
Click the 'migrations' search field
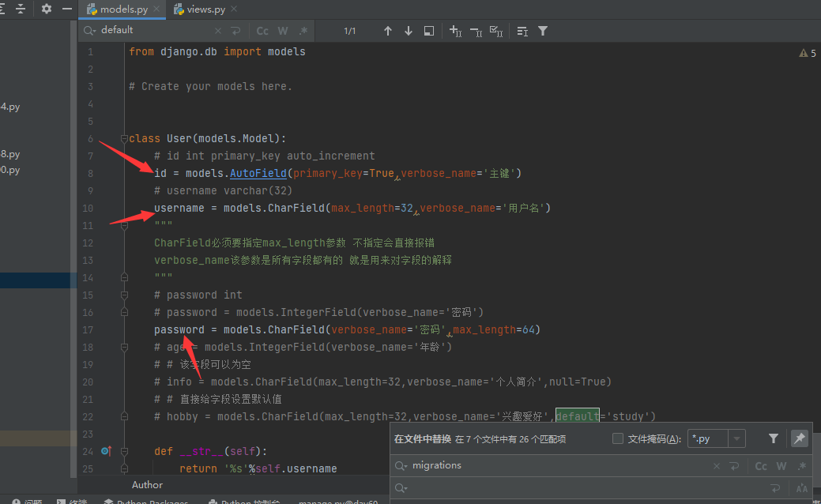[559, 465]
